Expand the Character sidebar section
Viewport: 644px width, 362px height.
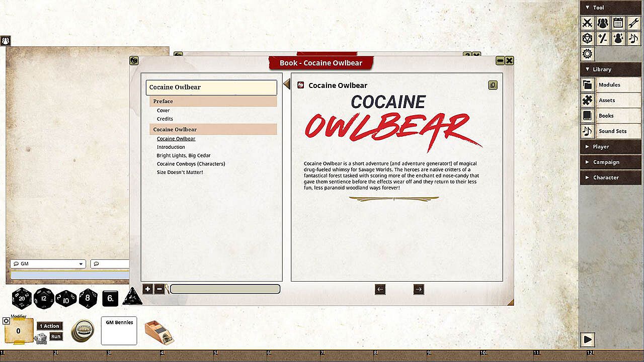click(610, 177)
